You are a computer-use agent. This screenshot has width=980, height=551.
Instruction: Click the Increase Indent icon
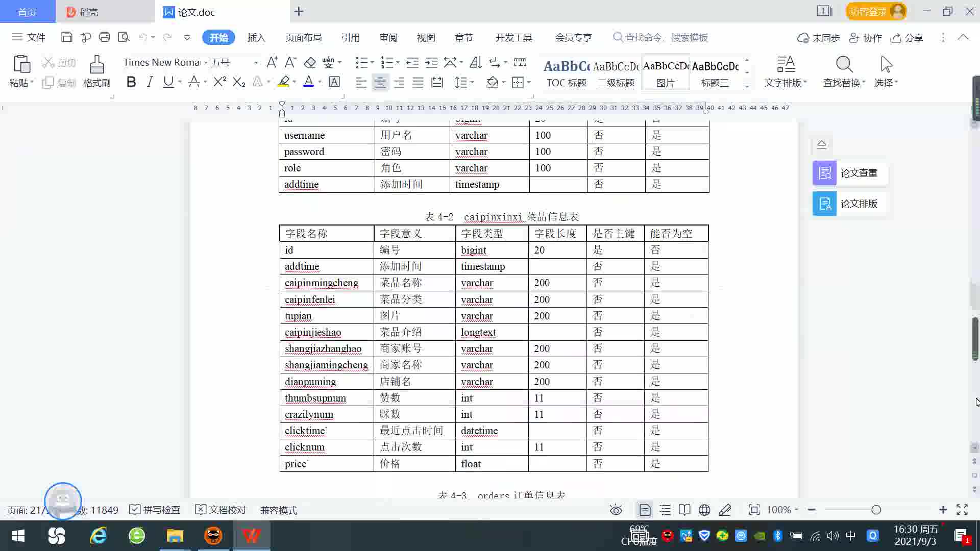(x=431, y=62)
